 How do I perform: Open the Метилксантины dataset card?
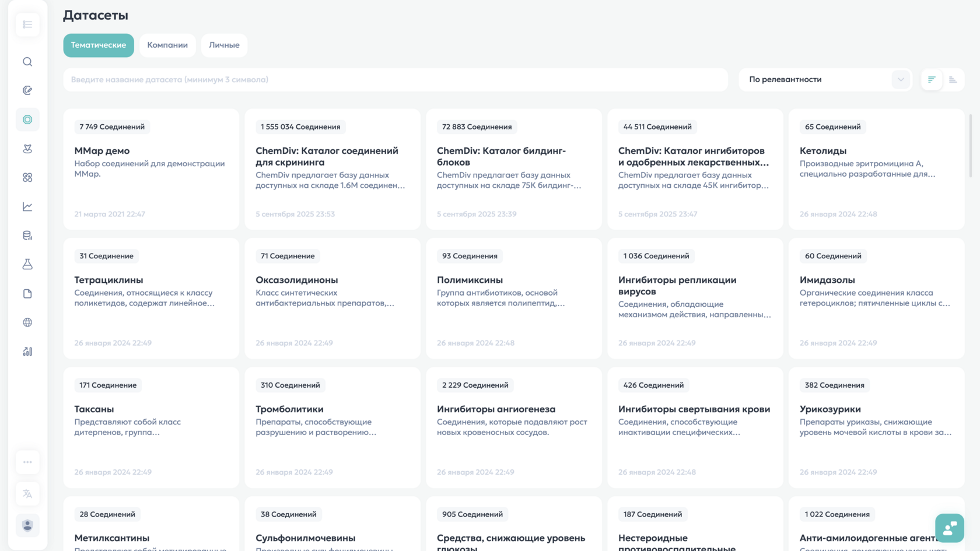pos(151,524)
